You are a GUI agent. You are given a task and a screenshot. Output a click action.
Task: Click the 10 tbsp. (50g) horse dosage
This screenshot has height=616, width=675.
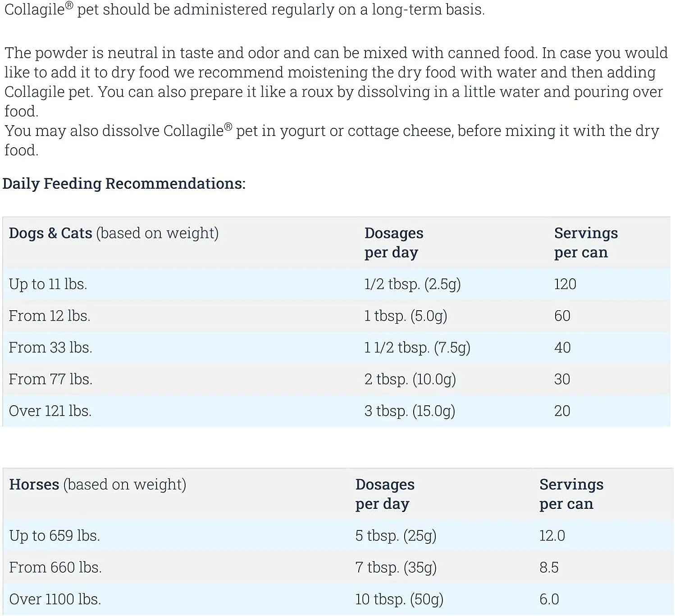coord(399,599)
